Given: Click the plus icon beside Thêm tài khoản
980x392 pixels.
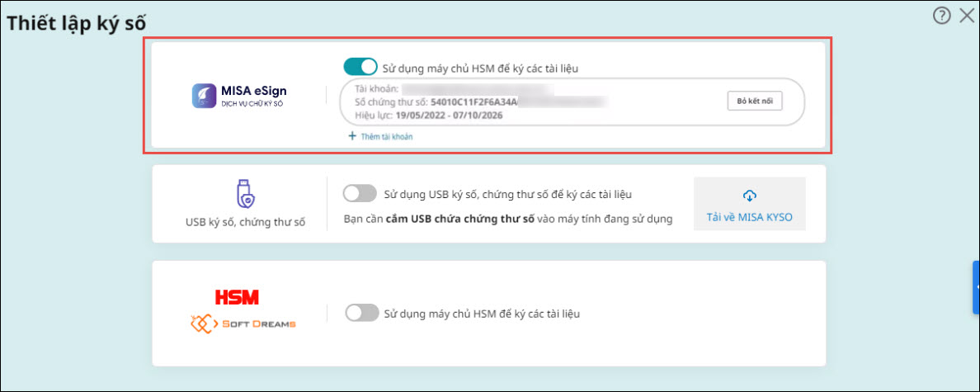Looking at the screenshot, I should pos(352,136).
